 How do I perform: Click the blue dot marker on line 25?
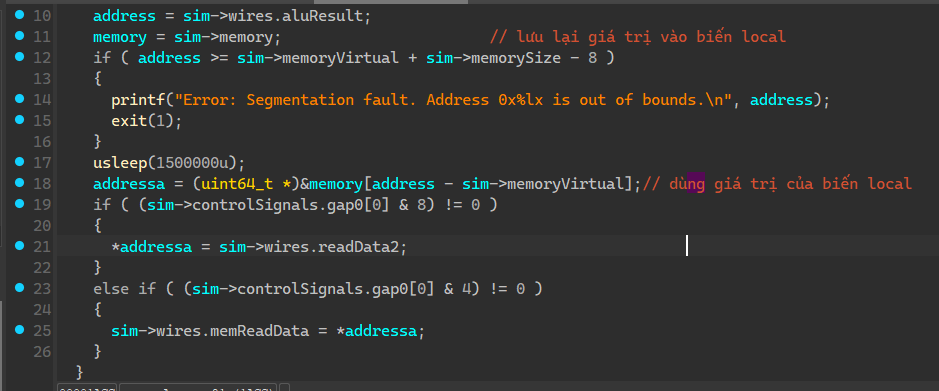point(20,330)
